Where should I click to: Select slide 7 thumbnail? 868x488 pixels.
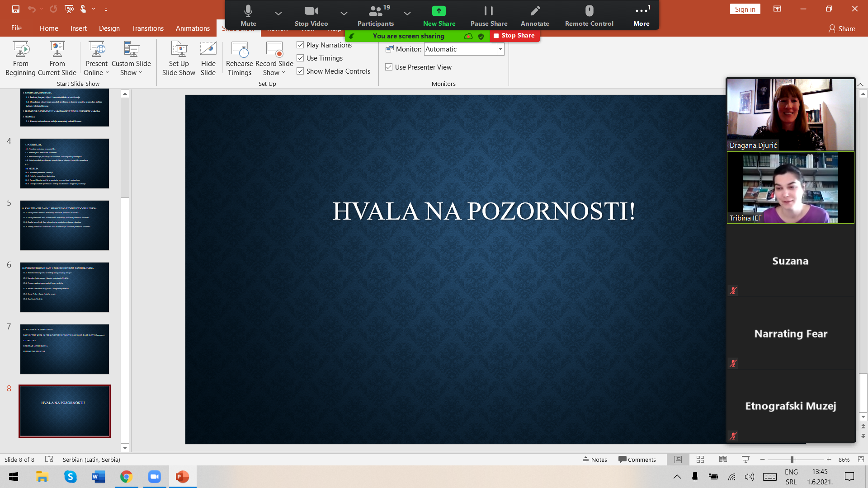(x=65, y=349)
